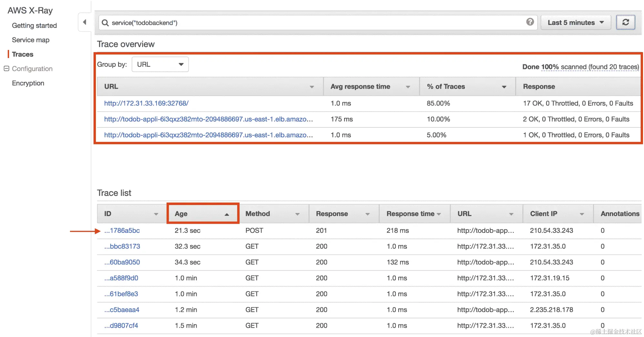Select the 132 ms response time cell
This screenshot has height=337, width=644.
[398, 262]
